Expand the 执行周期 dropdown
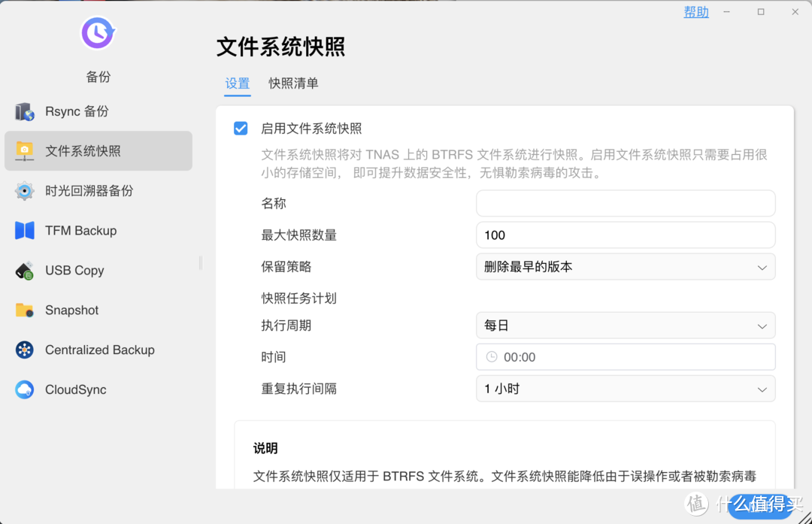The width and height of the screenshot is (812, 524). pyautogui.click(x=626, y=326)
